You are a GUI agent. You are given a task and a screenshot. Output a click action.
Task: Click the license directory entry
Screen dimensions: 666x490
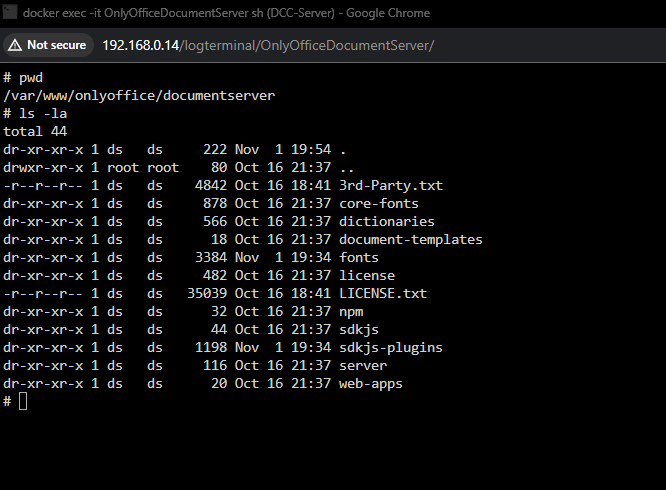coord(367,276)
